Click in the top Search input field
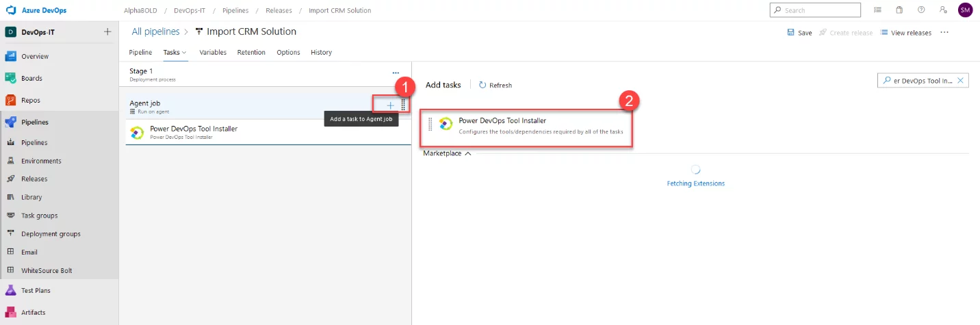The height and width of the screenshot is (325, 980). coord(815,10)
